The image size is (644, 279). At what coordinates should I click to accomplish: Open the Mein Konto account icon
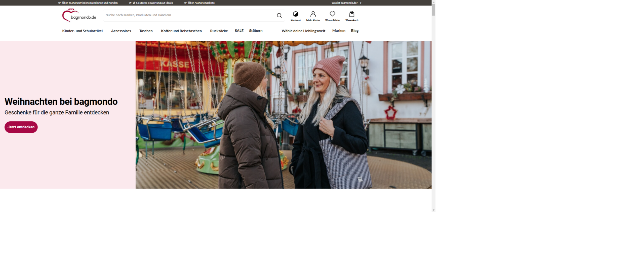(x=313, y=14)
